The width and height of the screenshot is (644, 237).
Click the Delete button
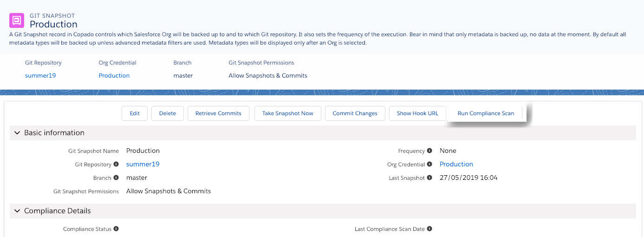[x=168, y=113]
